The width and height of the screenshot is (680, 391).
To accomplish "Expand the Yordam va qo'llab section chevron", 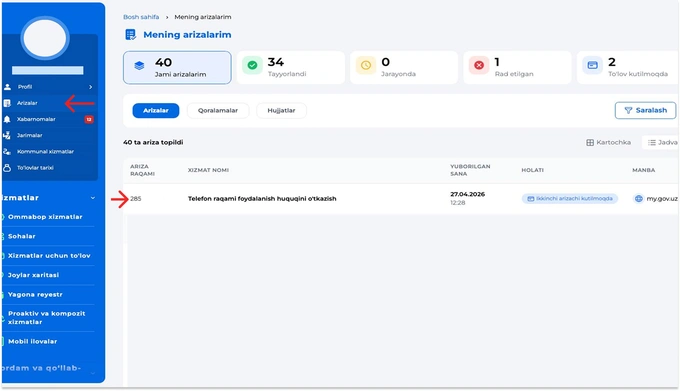I will [93, 373].
